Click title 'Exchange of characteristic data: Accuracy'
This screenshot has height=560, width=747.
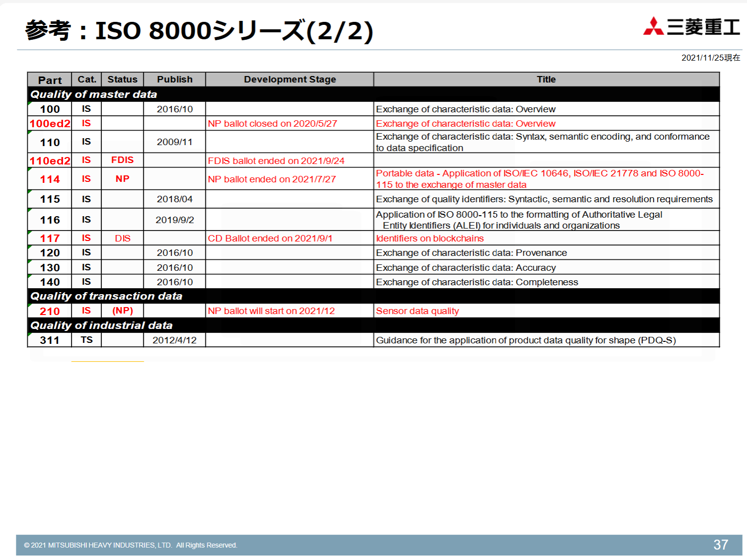466,268
